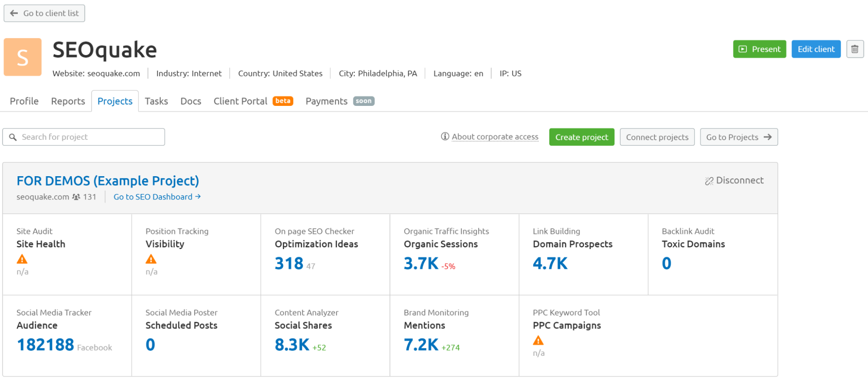Open the Profile tab
Viewport: 868px width, 381px height.
coord(24,101)
